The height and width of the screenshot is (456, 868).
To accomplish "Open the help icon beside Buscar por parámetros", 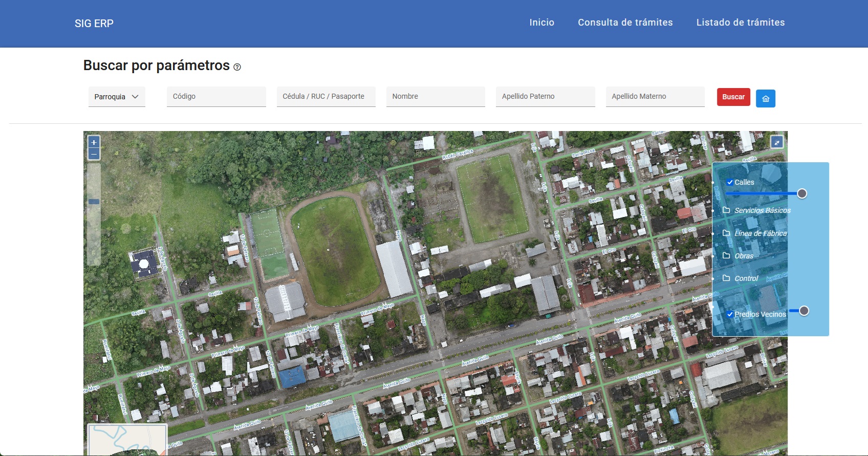I will click(237, 67).
